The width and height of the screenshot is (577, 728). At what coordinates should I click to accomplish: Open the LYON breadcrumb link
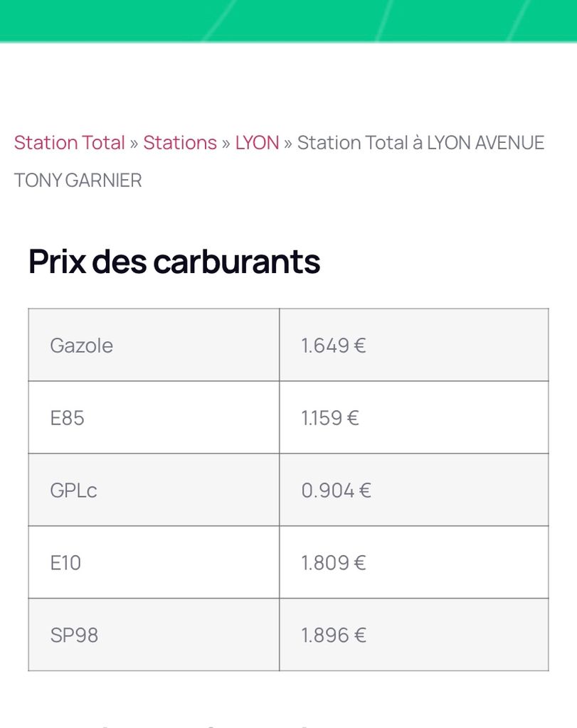tap(257, 142)
